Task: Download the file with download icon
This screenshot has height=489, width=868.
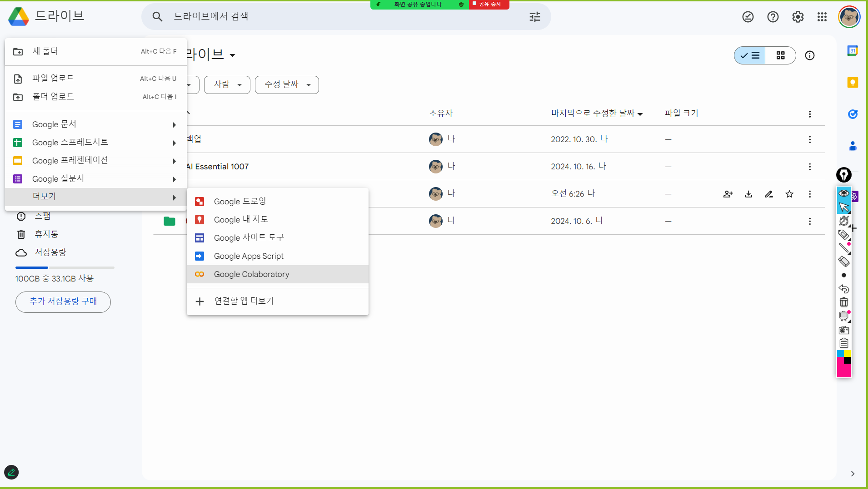Action: (748, 194)
